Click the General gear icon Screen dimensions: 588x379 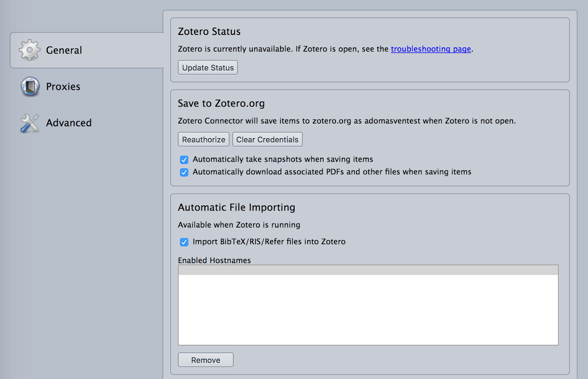point(29,50)
